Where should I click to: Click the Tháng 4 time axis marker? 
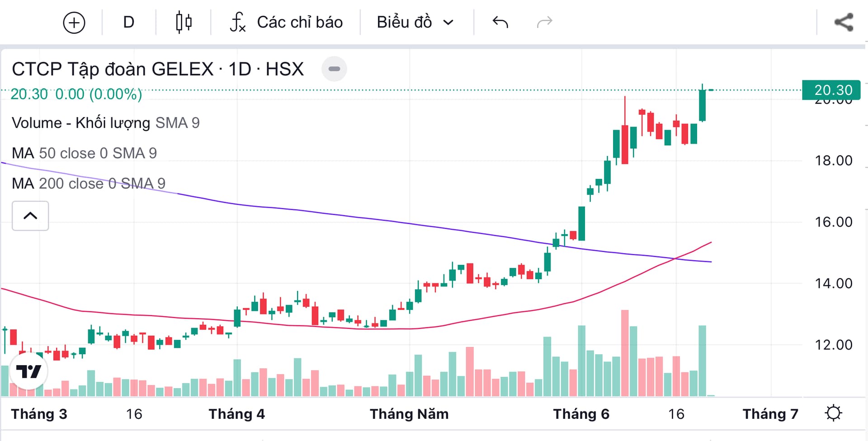coord(236,414)
